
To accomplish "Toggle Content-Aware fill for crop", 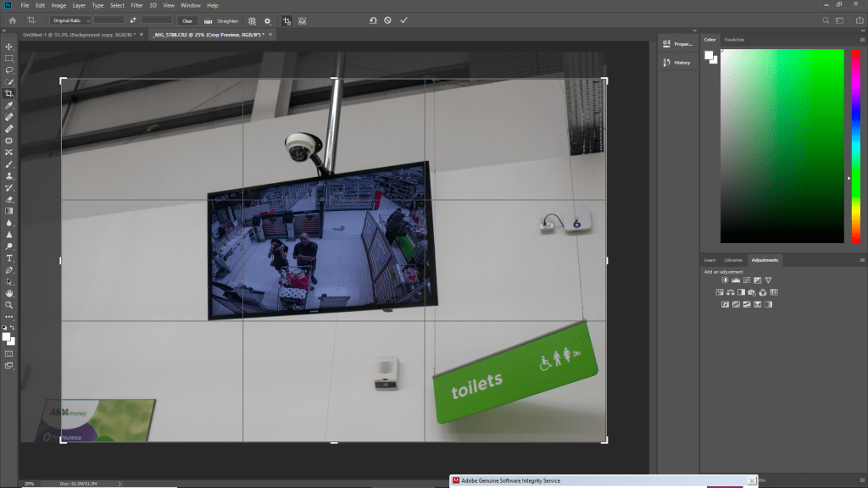I will point(303,20).
